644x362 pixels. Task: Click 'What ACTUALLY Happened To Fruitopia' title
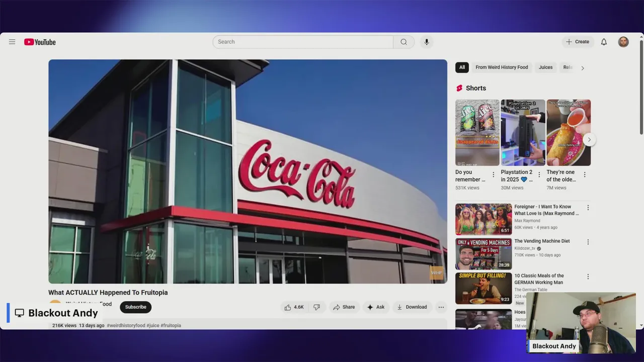[x=108, y=293]
